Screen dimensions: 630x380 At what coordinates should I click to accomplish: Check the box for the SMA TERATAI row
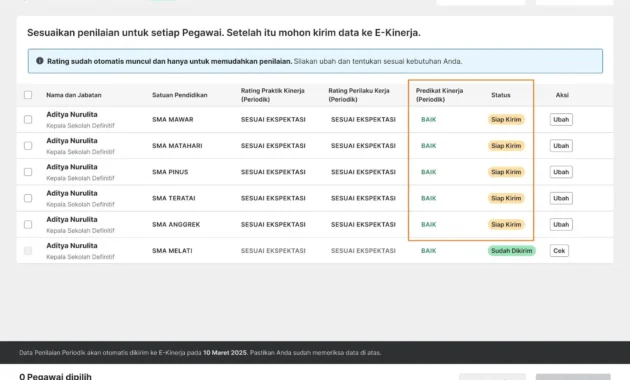pyautogui.click(x=28, y=198)
